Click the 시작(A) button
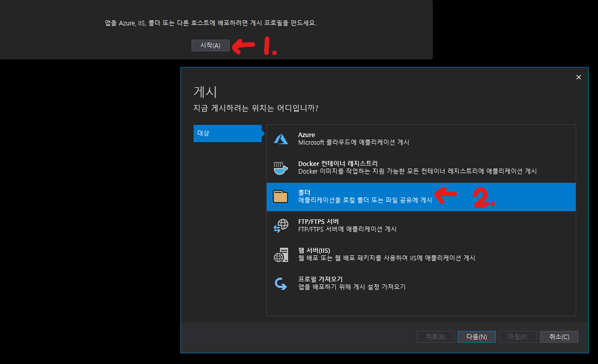This screenshot has height=364, width=598. point(210,46)
